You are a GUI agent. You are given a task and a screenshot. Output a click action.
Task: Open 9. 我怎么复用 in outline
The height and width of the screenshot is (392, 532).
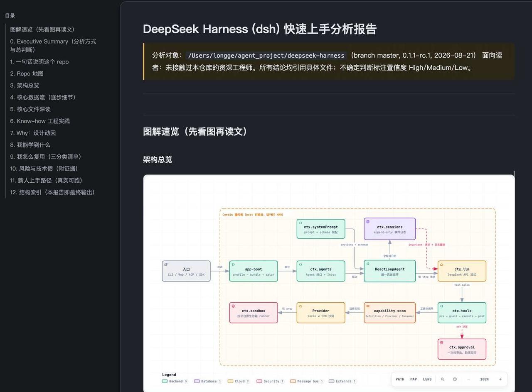point(46,157)
